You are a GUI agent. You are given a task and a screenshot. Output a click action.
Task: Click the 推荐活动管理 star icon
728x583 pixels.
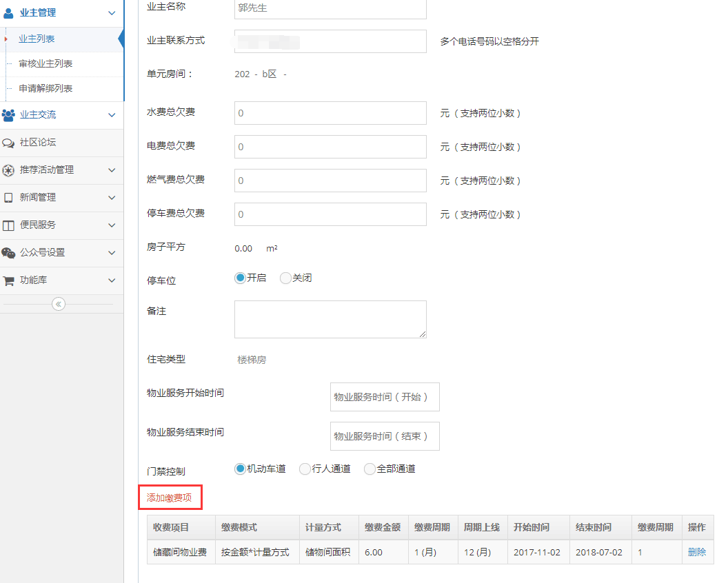click(x=8, y=170)
